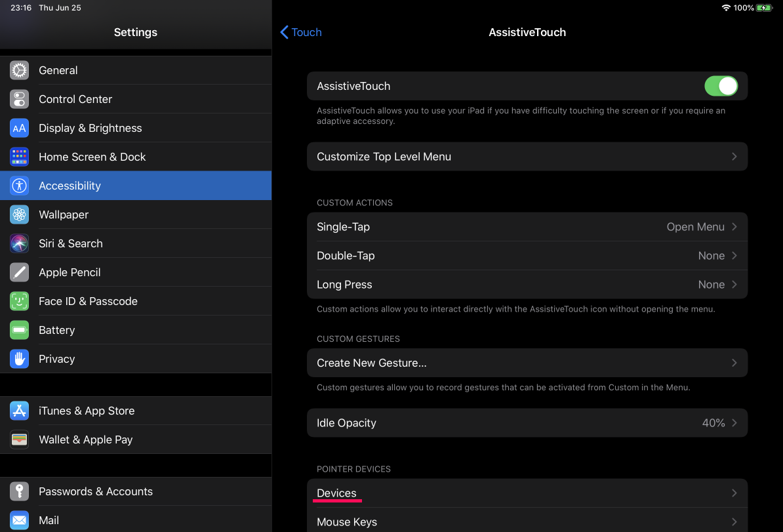Choose Display & Brightness in sidebar
Viewport: 783px width, 532px height.
(136, 129)
